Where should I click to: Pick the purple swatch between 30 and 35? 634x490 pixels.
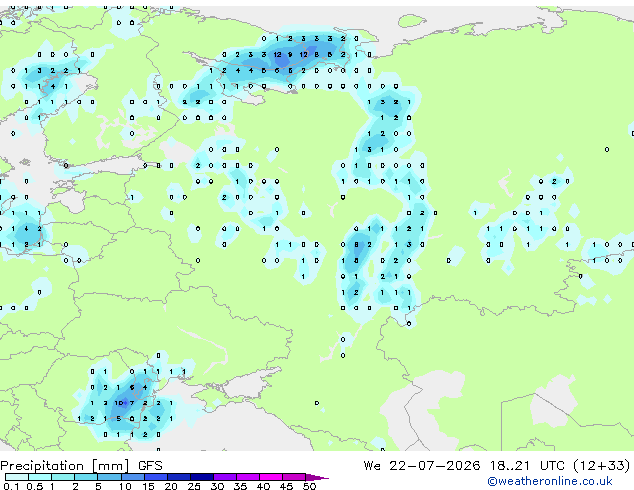(225, 477)
